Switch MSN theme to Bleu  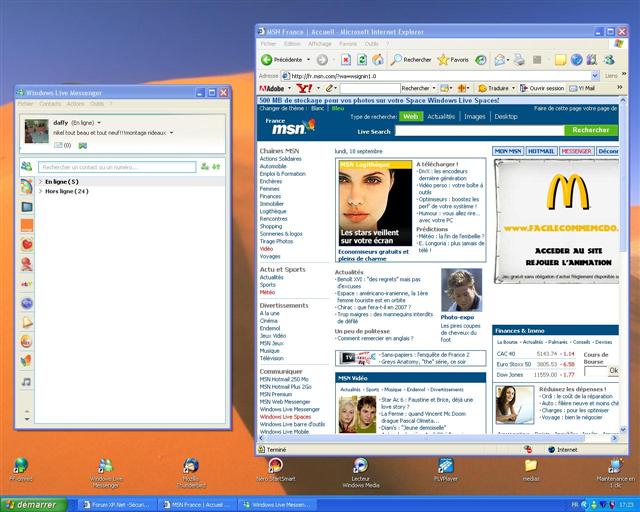[x=338, y=108]
